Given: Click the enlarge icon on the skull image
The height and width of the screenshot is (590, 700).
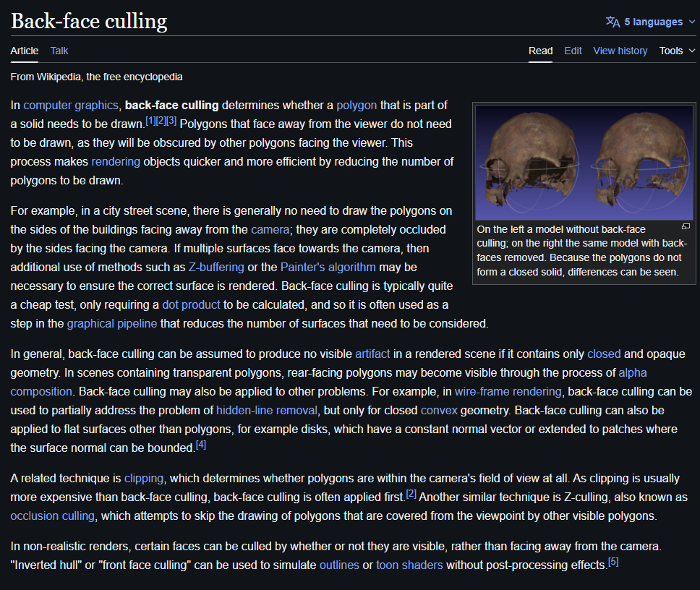Looking at the screenshot, I should [686, 226].
